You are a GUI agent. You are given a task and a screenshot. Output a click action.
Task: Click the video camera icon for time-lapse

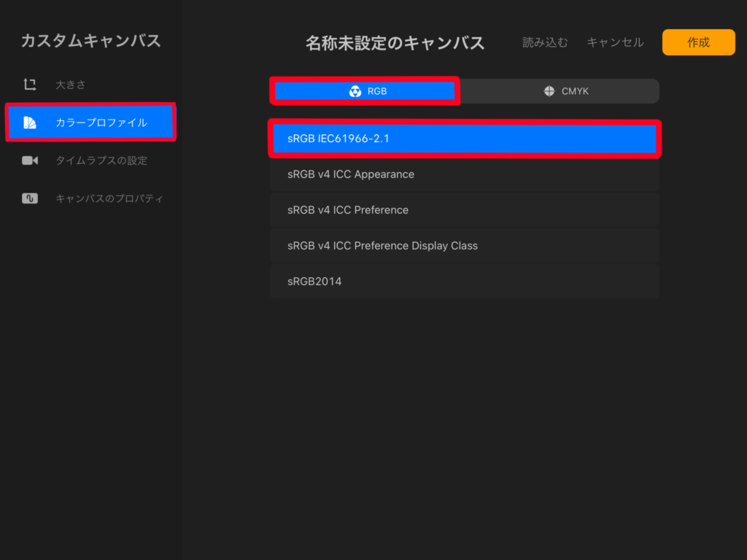tap(30, 160)
